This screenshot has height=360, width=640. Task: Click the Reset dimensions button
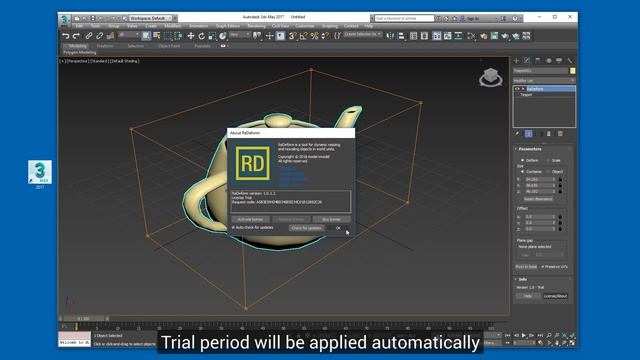tap(538, 199)
